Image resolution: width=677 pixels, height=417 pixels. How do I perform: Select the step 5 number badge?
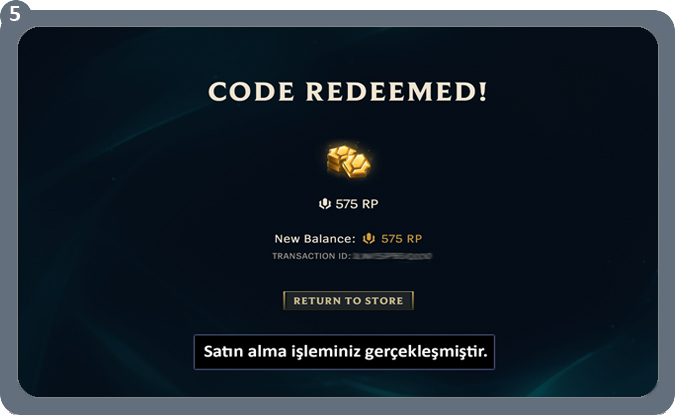point(15,13)
